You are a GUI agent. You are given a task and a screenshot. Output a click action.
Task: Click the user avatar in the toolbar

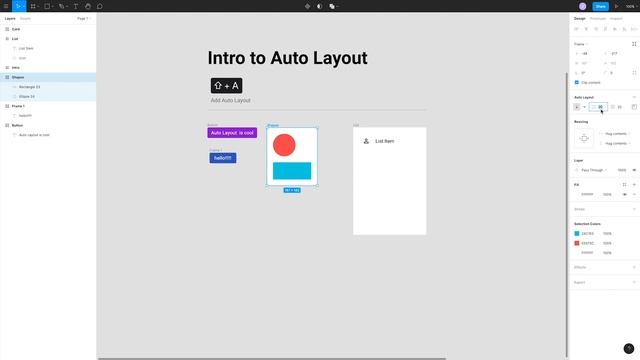click(x=582, y=6)
